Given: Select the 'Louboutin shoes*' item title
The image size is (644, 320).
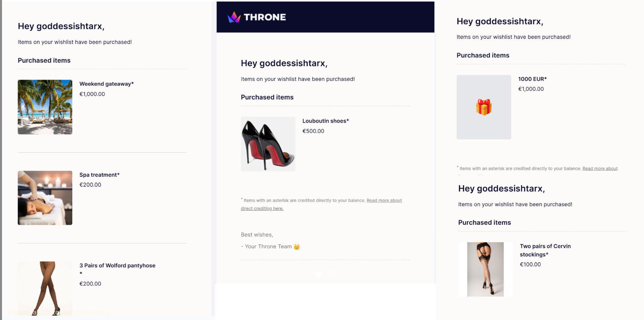Looking at the screenshot, I should [x=325, y=121].
